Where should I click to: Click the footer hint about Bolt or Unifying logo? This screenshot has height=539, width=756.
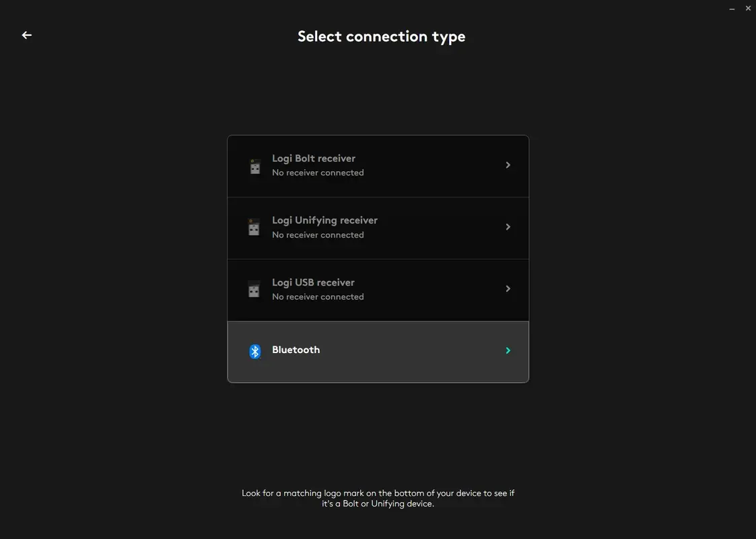(378, 498)
